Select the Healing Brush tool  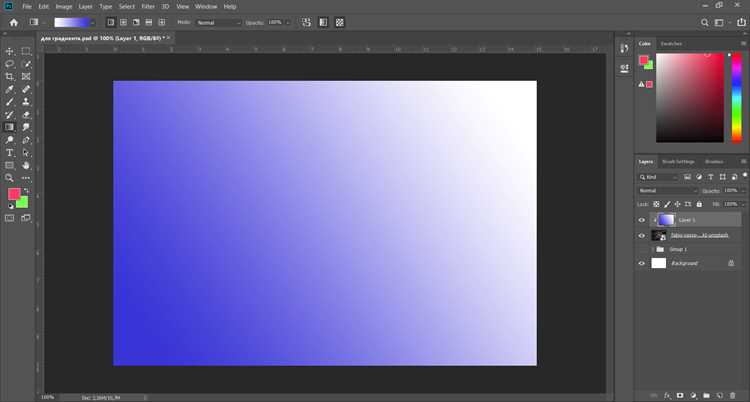[26, 89]
